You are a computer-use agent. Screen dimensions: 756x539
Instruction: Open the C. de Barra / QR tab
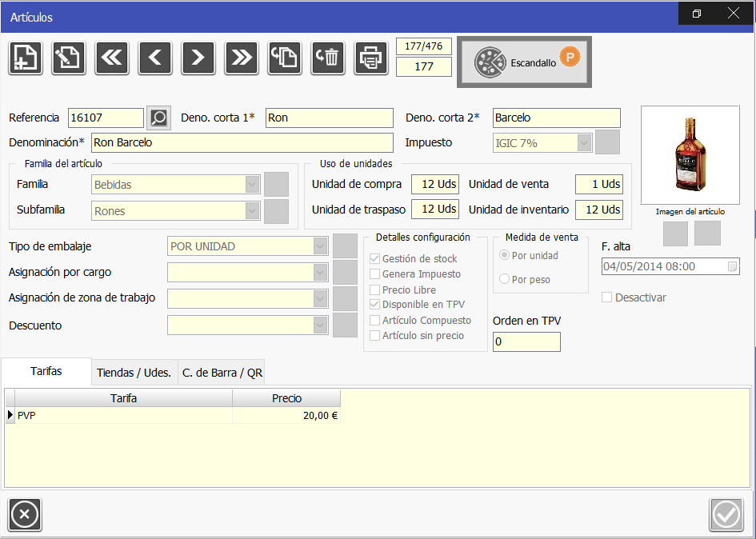pos(222,373)
